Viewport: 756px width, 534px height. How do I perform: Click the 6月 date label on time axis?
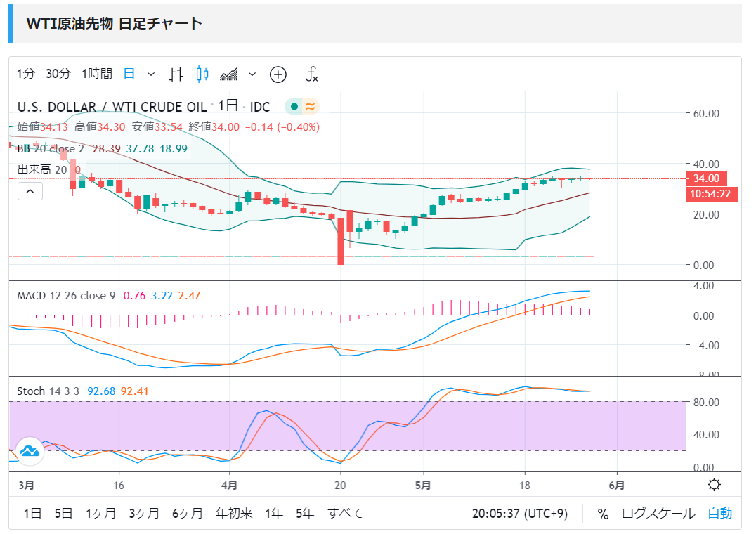point(617,485)
